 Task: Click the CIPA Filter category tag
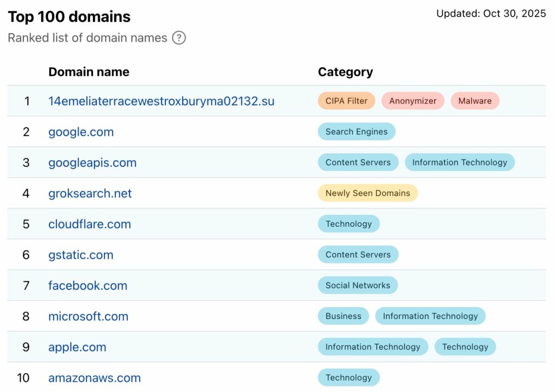[x=346, y=101]
